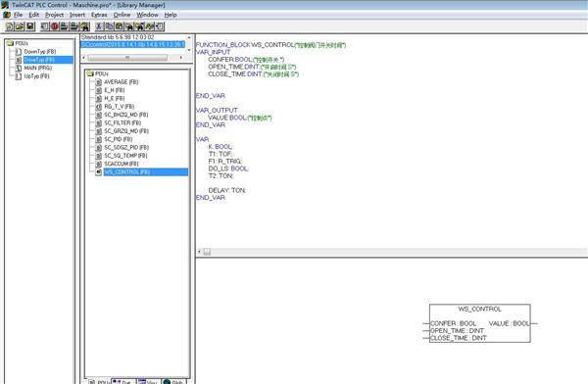
Task: Click the TwinCAT application icon beside File menu
Action: click(7, 15)
